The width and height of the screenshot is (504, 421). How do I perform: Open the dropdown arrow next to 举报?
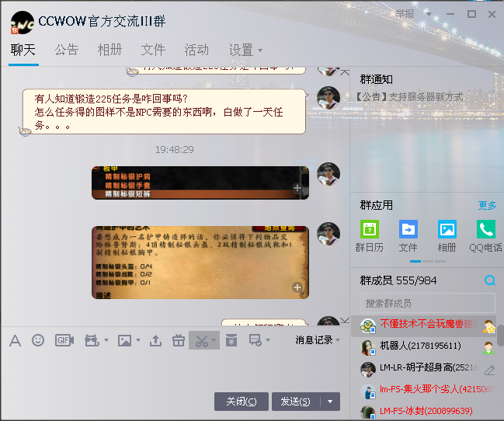(x=428, y=14)
